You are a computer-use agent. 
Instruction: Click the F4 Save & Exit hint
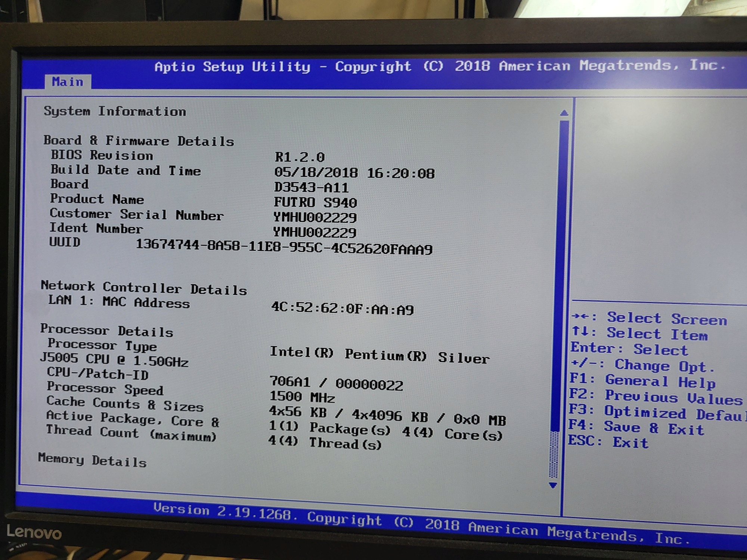coord(636,427)
